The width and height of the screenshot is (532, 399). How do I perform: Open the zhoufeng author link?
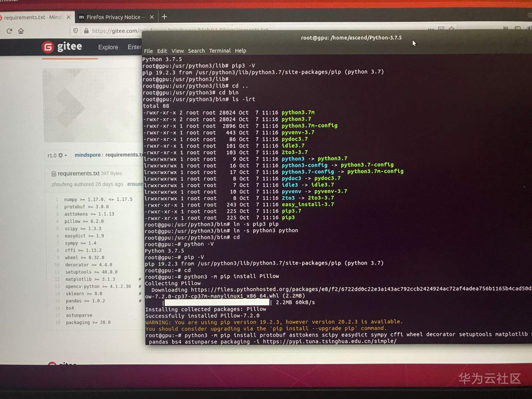click(x=62, y=184)
